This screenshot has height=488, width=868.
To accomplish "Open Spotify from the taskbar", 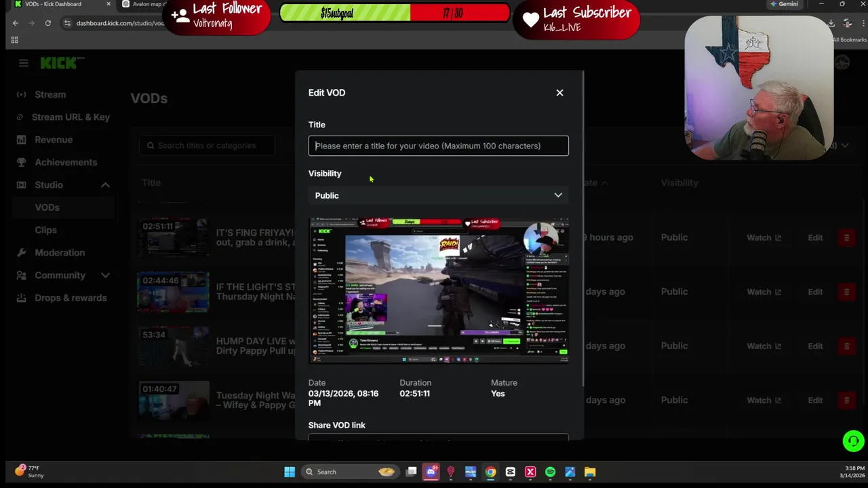I will point(550,472).
